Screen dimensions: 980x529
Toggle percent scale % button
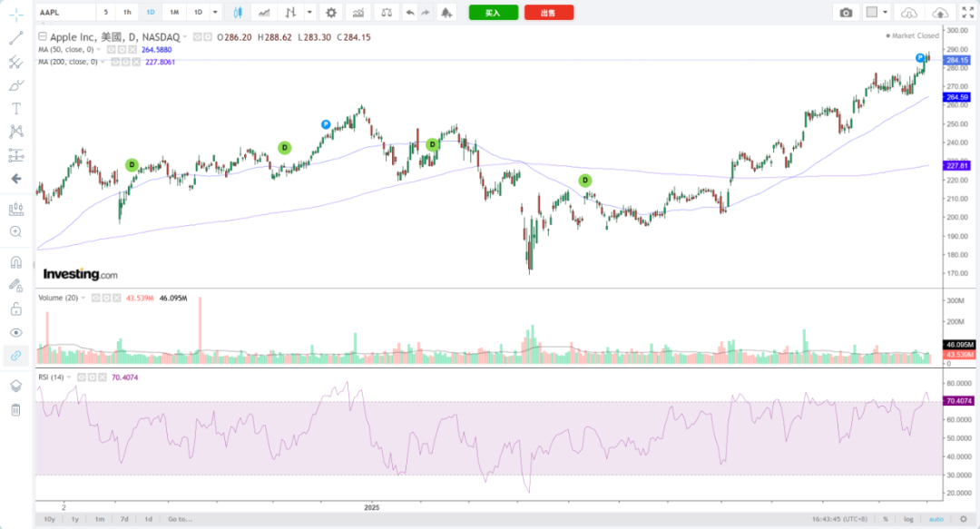point(886,519)
